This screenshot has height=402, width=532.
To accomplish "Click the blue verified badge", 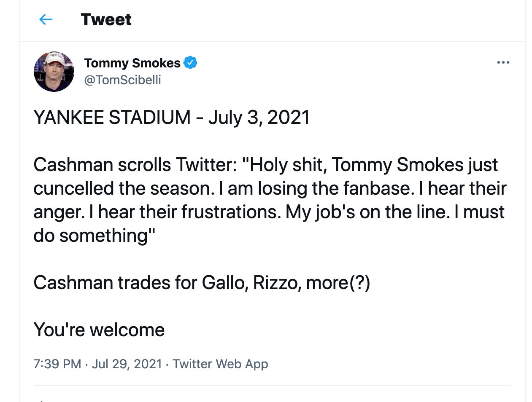I will 190,62.
